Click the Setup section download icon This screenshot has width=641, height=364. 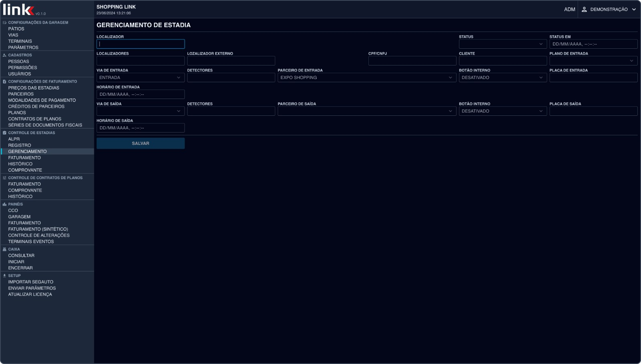click(x=4, y=276)
